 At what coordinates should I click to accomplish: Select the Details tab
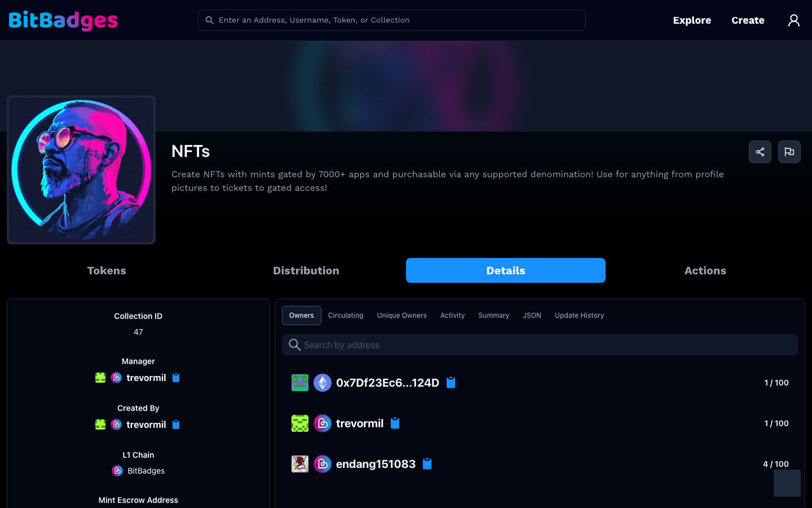(506, 270)
